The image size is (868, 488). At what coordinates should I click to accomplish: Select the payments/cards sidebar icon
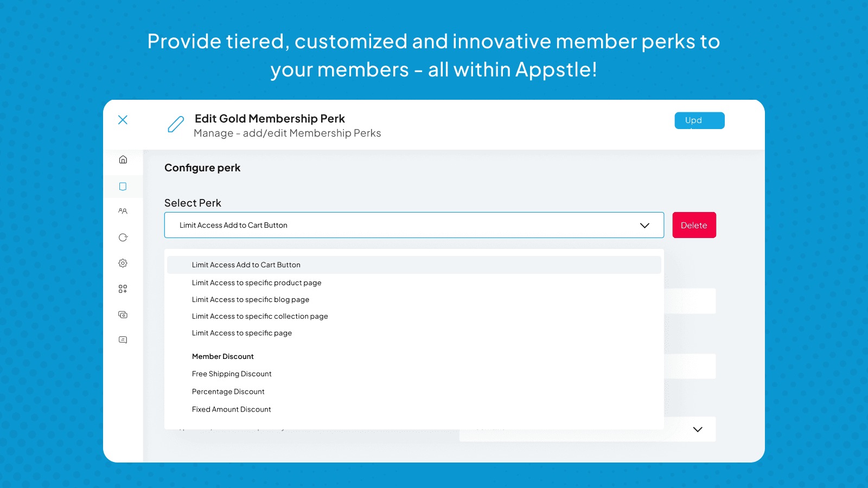pos(123,314)
